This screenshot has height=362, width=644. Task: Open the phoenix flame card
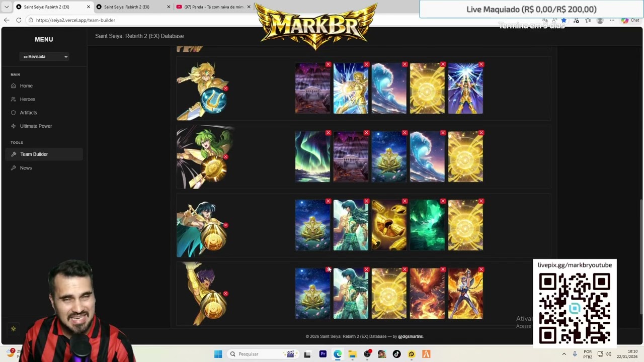427,294
